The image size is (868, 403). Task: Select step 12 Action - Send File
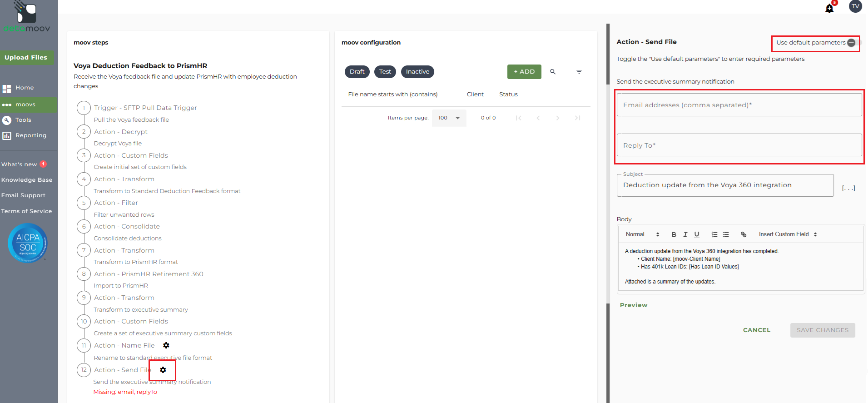[x=123, y=370]
